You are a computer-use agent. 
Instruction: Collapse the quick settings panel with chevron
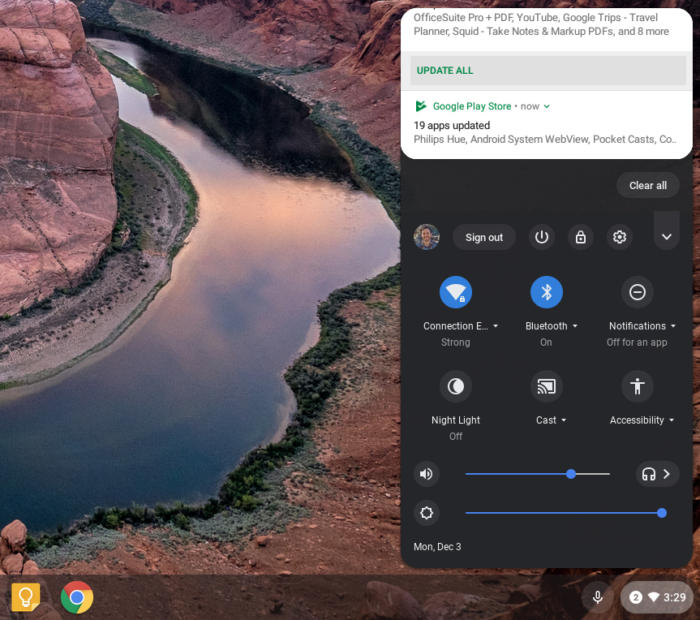667,237
